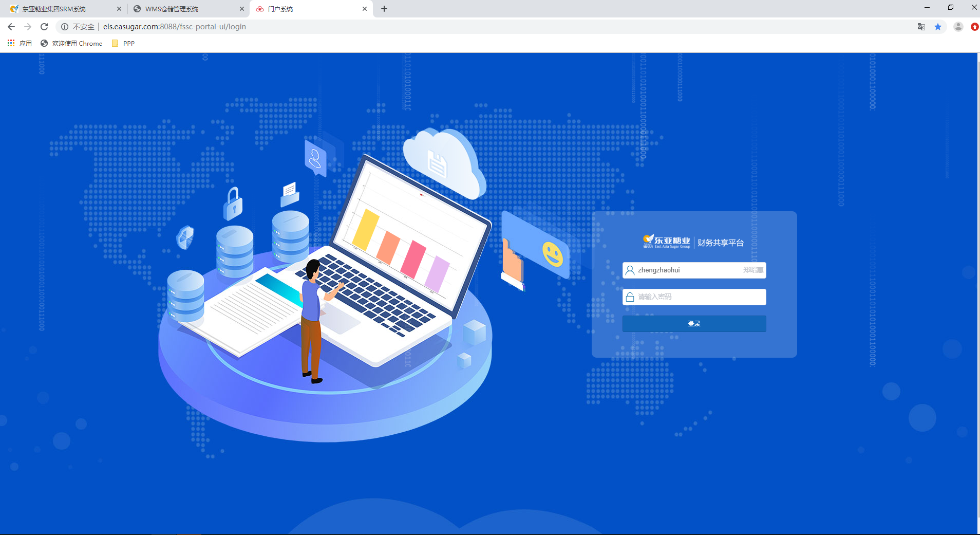This screenshot has width=980, height=535.
Task: Close the WMS仓储管理系统 tab
Action: pos(242,9)
